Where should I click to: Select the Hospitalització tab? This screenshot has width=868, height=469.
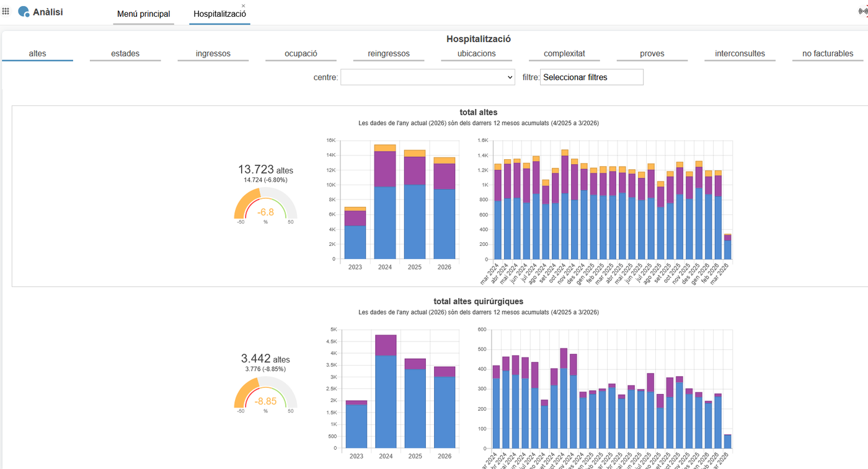[219, 14]
